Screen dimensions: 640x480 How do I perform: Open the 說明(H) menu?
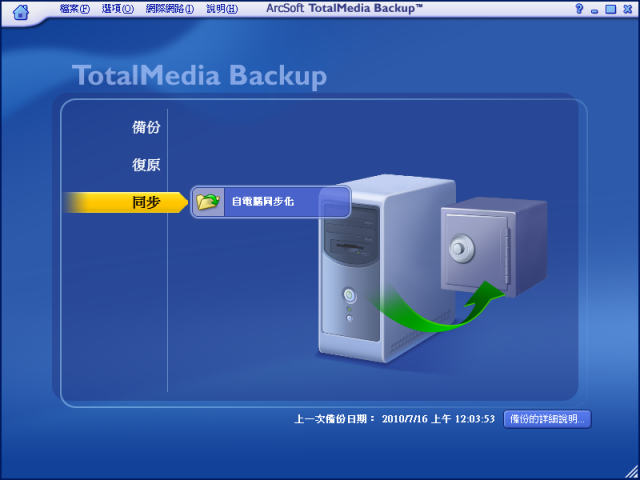click(x=222, y=9)
